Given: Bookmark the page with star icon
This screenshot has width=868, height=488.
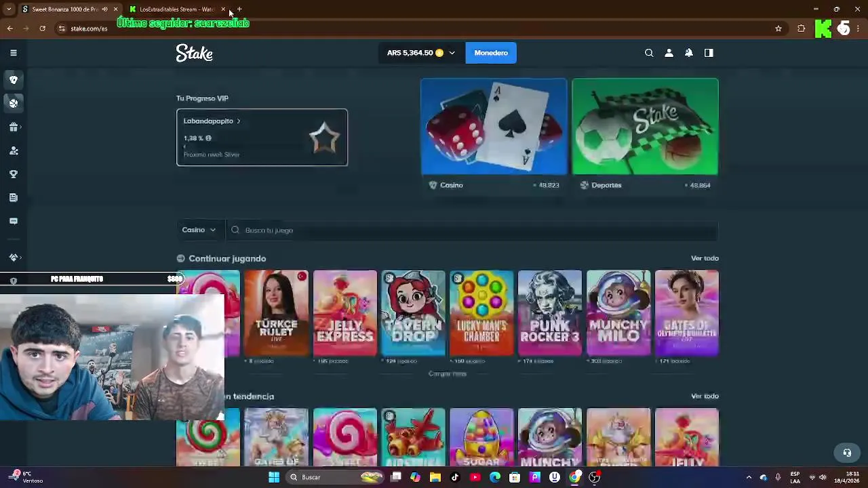Looking at the screenshot, I should (x=778, y=28).
